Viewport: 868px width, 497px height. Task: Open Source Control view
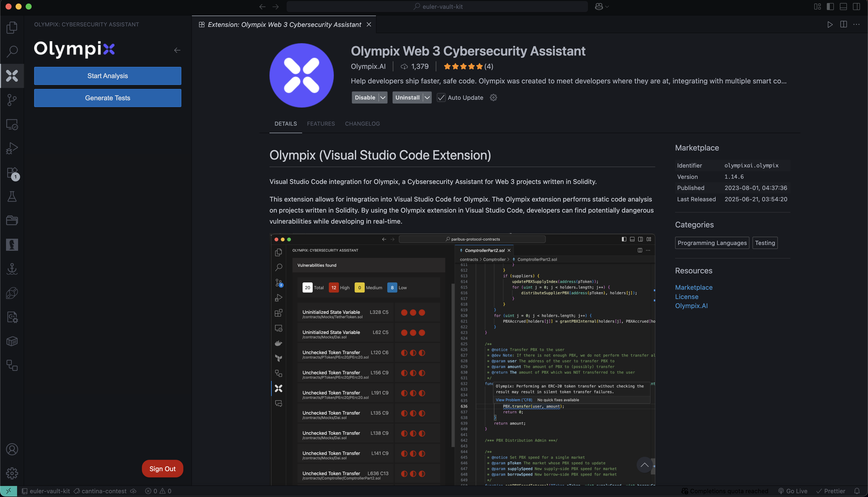coord(12,100)
